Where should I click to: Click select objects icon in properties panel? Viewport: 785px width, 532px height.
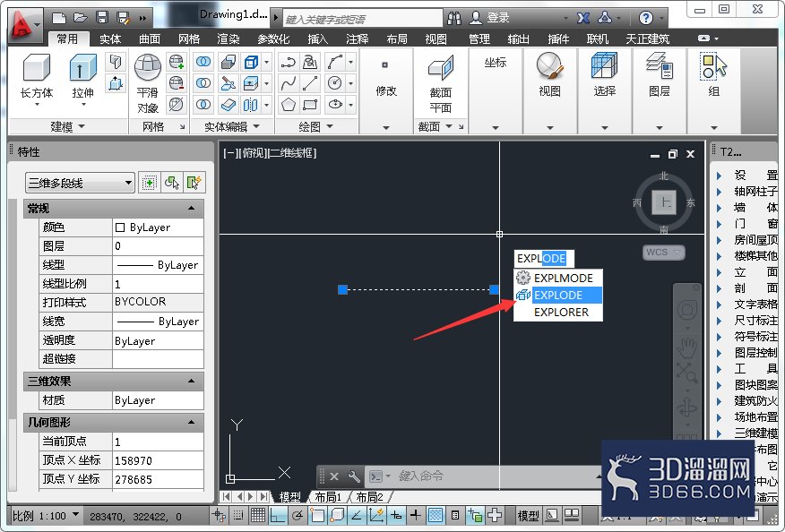pyautogui.click(x=172, y=183)
